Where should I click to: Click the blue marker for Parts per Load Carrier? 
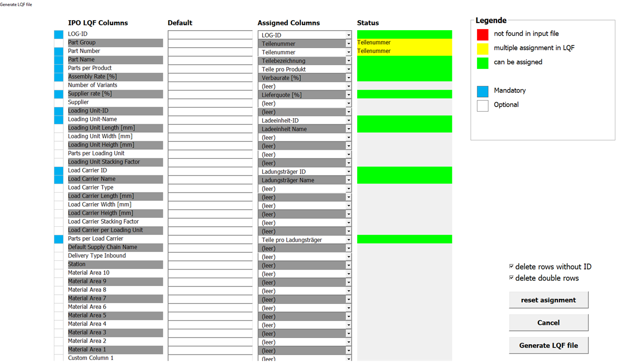[59, 239]
